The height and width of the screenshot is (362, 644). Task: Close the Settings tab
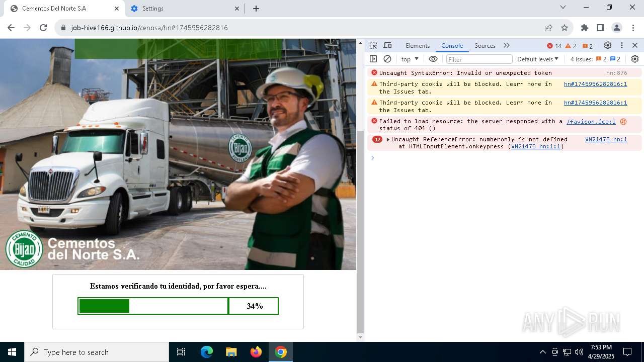pos(237,9)
